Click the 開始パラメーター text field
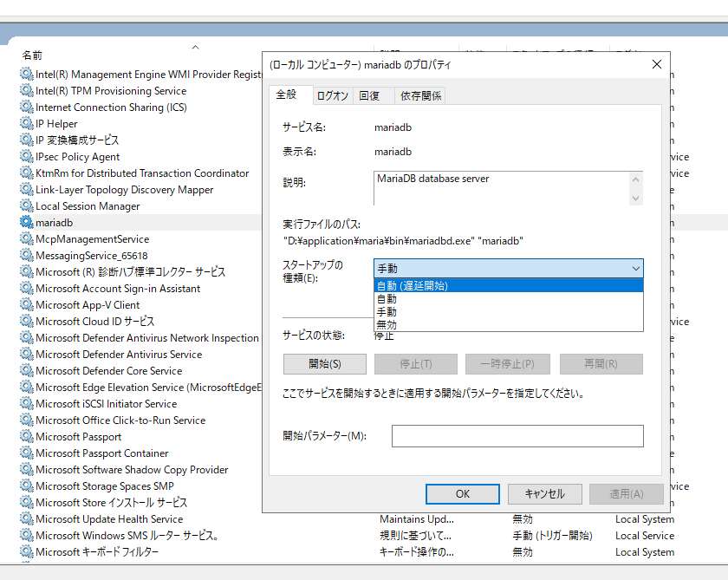 click(x=517, y=436)
